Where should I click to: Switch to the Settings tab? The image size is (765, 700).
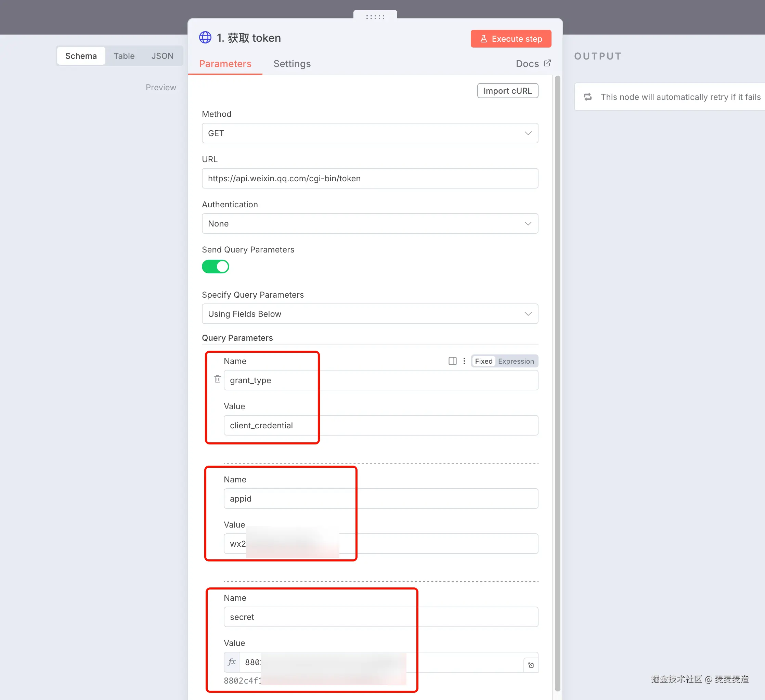pos(292,63)
